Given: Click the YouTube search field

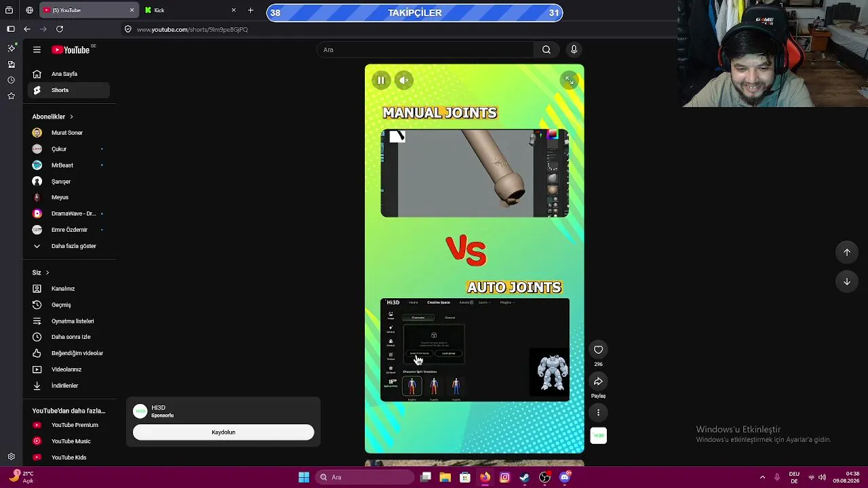Looking at the screenshot, I should coord(426,49).
